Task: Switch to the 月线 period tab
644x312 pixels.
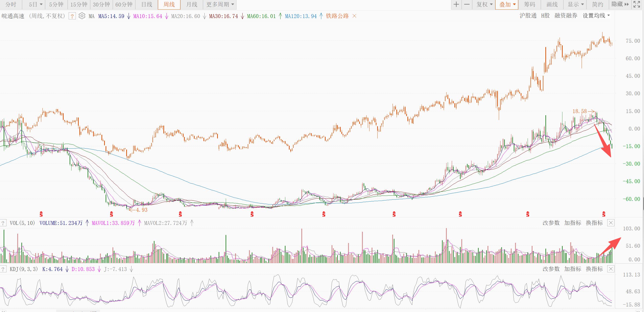Action: [191, 5]
